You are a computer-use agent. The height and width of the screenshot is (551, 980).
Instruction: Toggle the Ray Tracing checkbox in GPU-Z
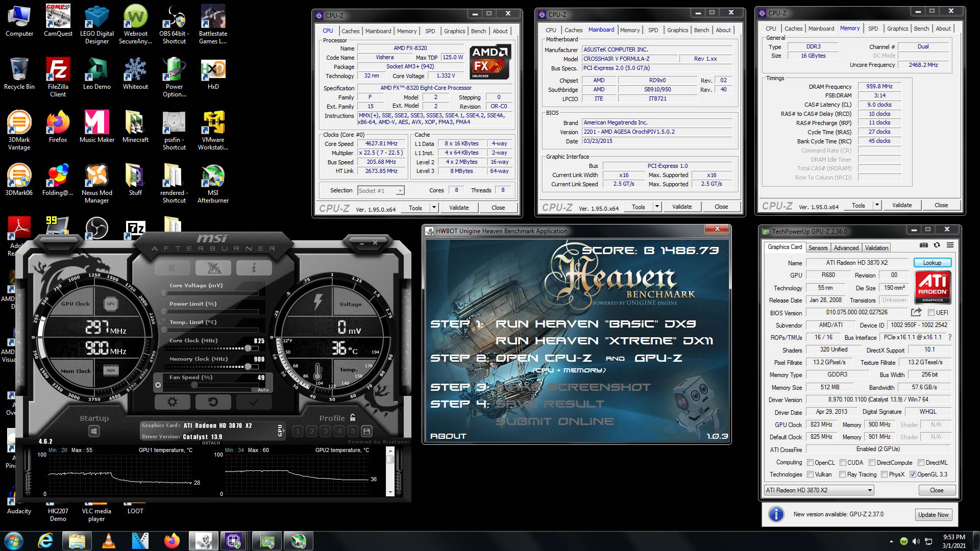(842, 474)
